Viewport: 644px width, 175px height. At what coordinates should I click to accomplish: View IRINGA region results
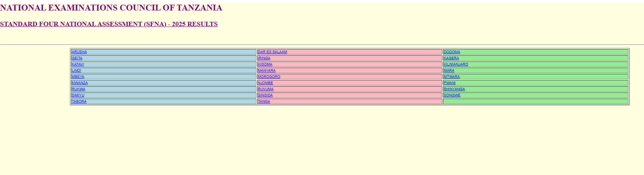pyautogui.click(x=264, y=58)
